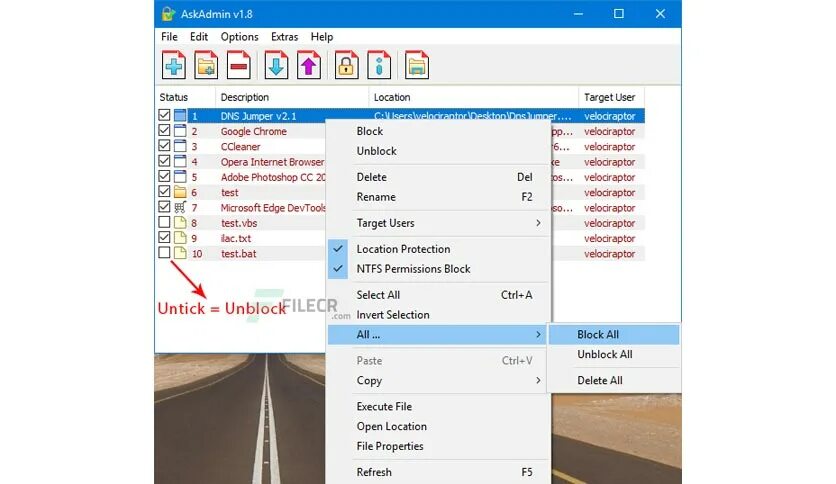
Task: Click the window icon of Adobe Photoshop row
Action: [180, 177]
